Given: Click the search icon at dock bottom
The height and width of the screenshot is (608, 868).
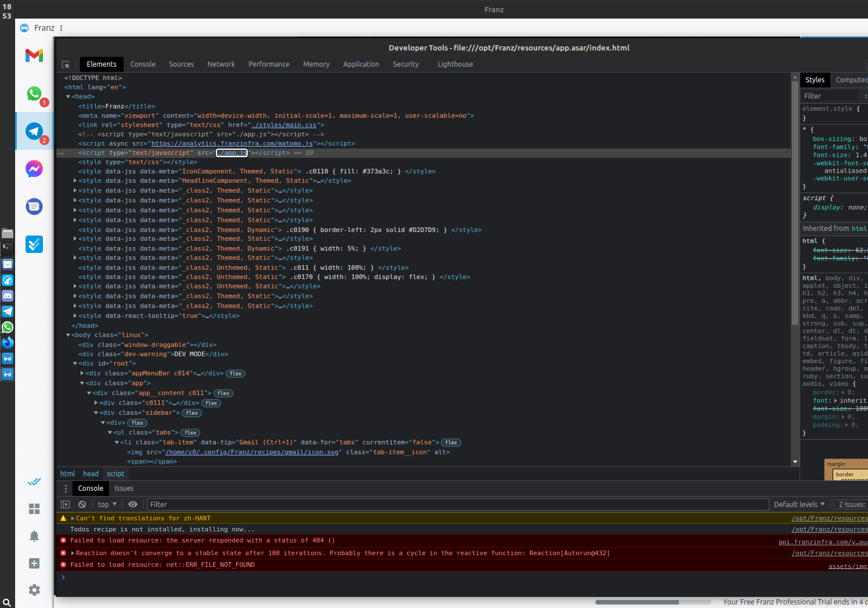Looking at the screenshot, I should [x=7, y=603].
